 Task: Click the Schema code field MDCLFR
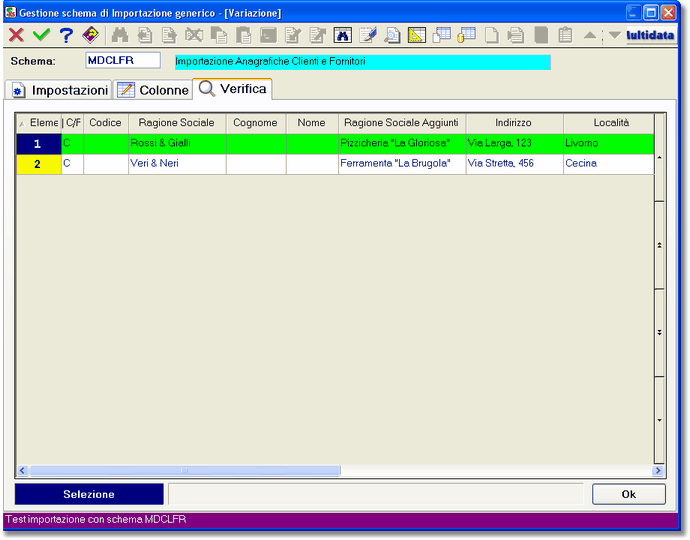tap(123, 60)
